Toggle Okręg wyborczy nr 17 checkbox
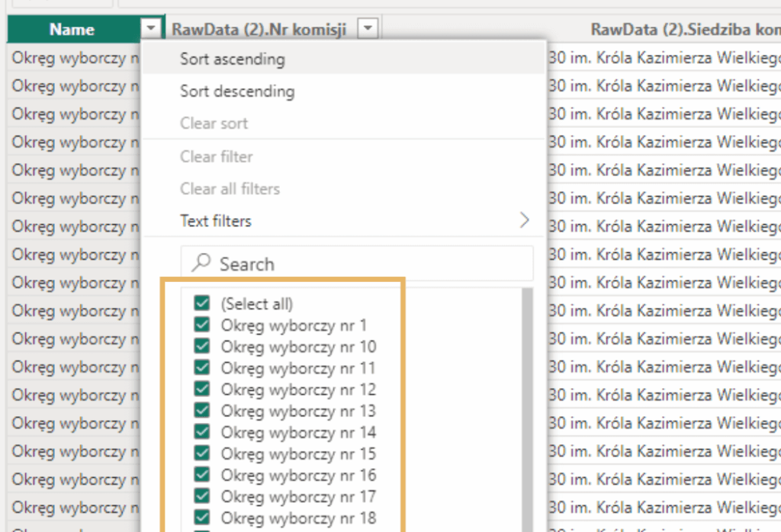The width and height of the screenshot is (781, 532). 202,496
